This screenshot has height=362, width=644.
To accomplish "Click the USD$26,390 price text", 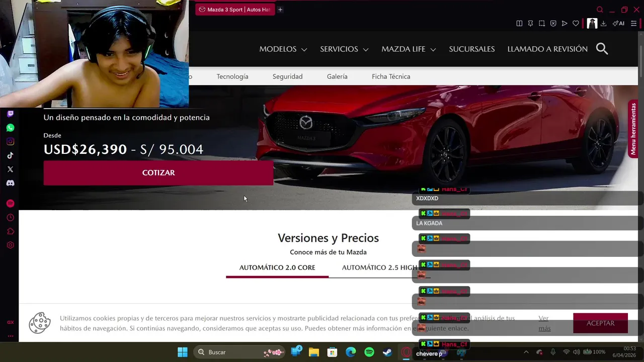I will [85, 149].
